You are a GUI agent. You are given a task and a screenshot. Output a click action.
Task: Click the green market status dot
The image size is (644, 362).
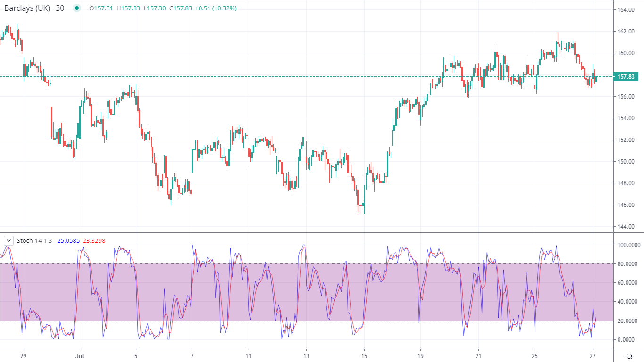pyautogui.click(x=77, y=8)
